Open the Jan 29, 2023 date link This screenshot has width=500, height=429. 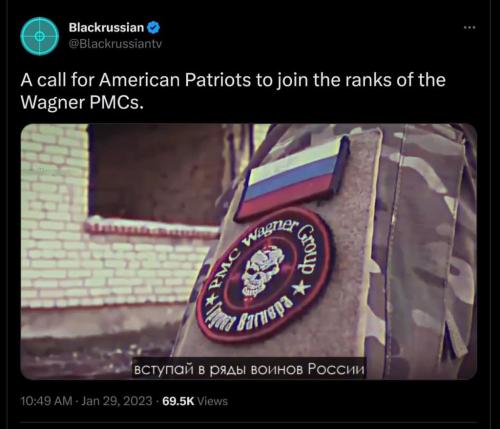tap(117, 401)
